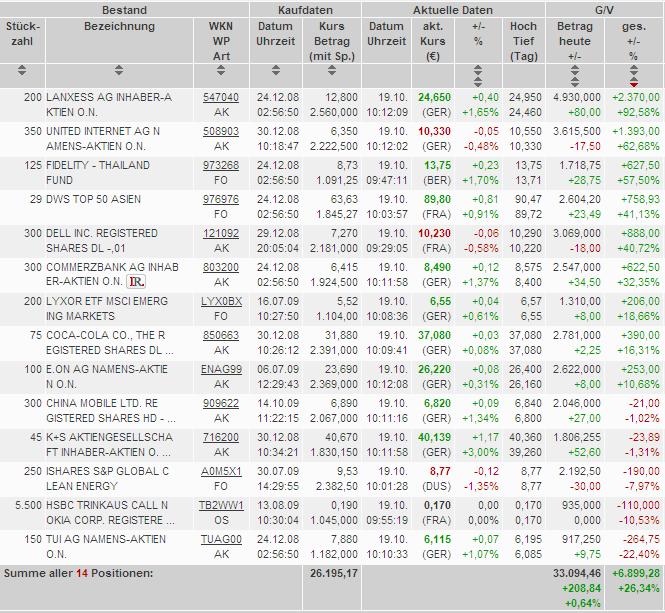Click Lanxess total gain +92,58%
Image resolution: width=665 pixels, height=613 pixels.
coord(638,112)
